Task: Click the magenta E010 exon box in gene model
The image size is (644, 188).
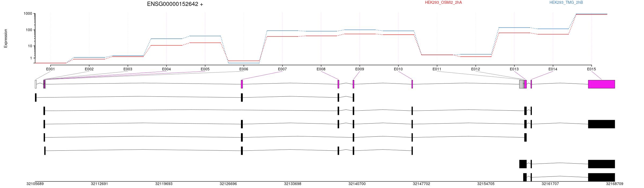Action: click(x=412, y=84)
